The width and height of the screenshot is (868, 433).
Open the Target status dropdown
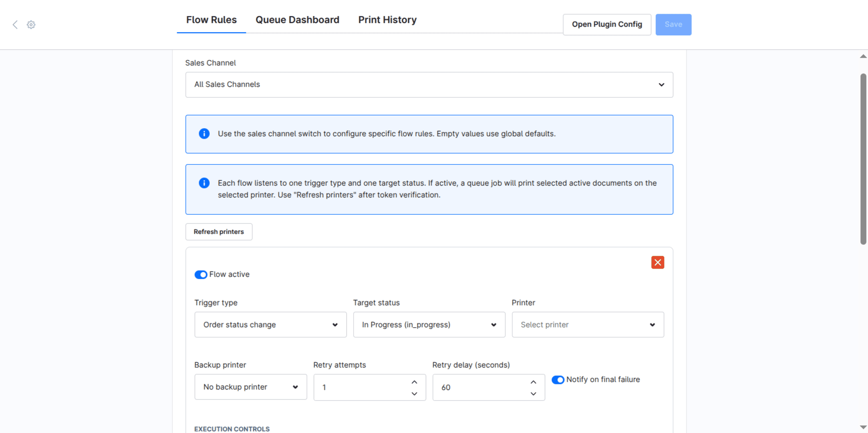(x=429, y=325)
